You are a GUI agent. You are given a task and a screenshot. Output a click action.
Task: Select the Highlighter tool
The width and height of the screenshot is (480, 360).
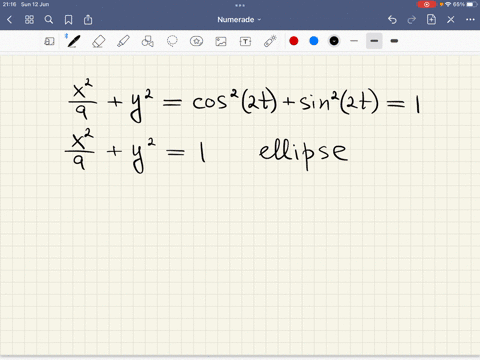pos(123,41)
